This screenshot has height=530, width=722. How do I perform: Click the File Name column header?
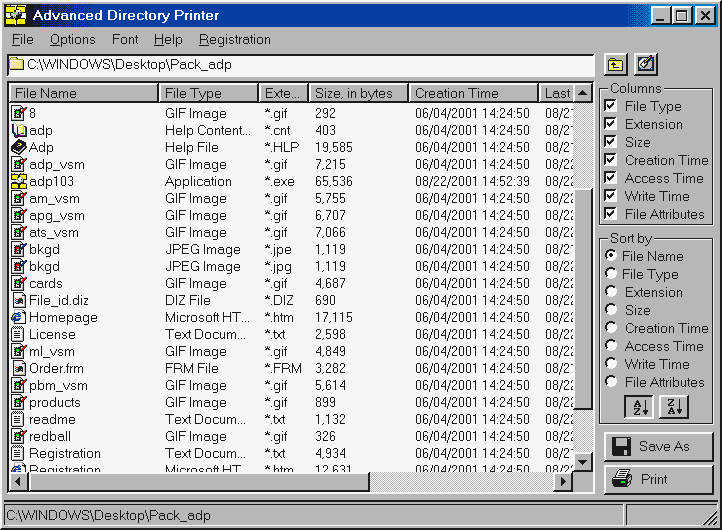[x=83, y=94]
